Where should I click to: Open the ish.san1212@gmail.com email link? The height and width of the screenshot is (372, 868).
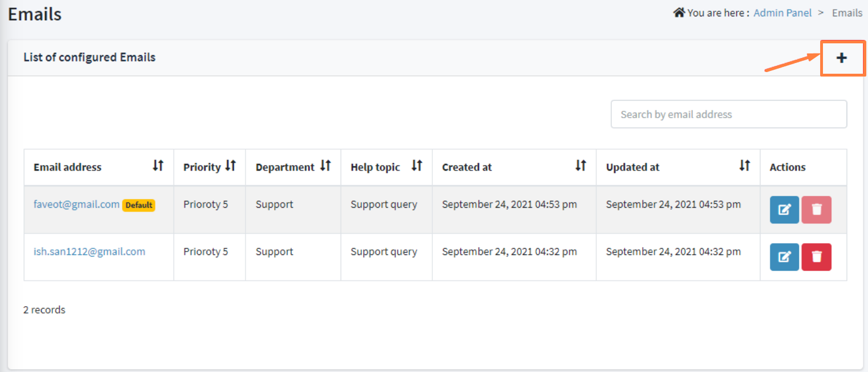tap(89, 252)
